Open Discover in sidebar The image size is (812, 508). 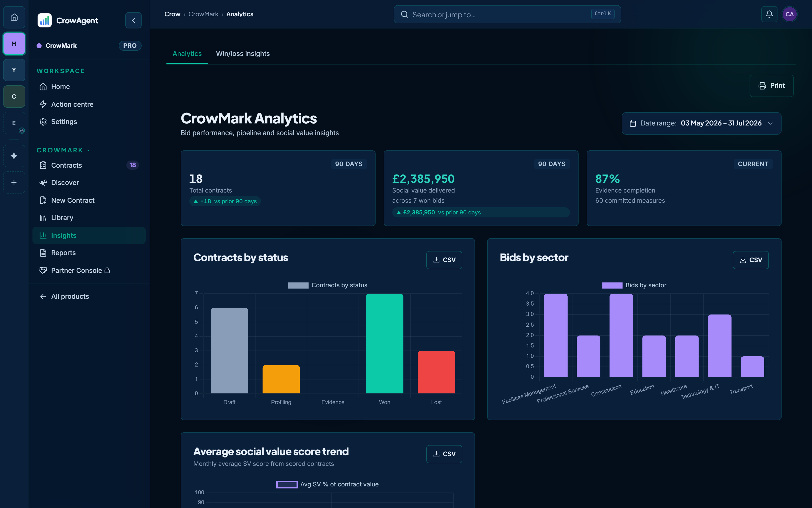[x=89, y=182]
